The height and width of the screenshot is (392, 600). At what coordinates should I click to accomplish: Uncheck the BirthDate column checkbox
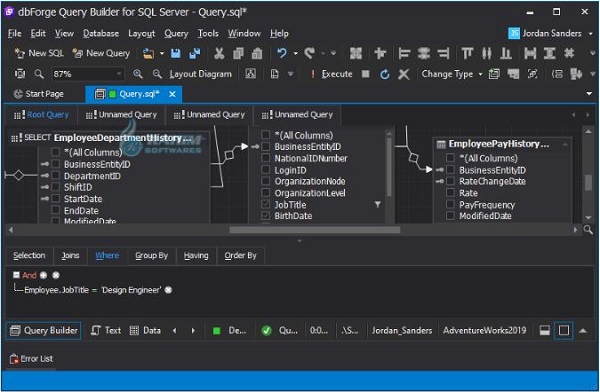pyautogui.click(x=265, y=216)
